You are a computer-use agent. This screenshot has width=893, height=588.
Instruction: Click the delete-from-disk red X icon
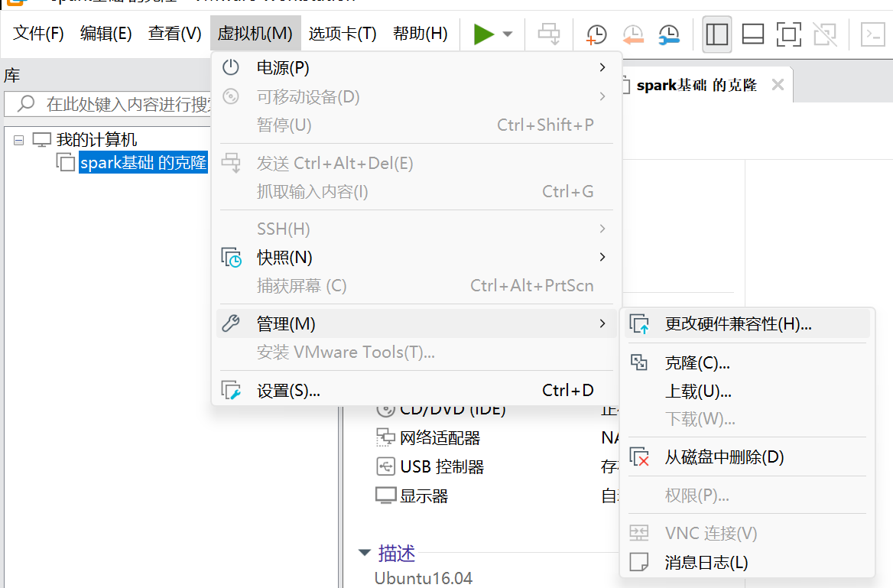click(639, 457)
